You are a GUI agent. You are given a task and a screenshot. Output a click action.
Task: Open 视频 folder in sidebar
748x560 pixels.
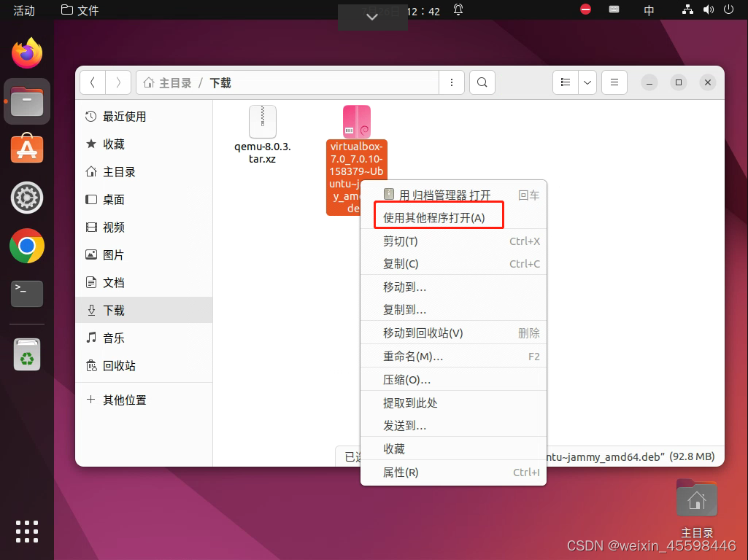[x=144, y=227]
